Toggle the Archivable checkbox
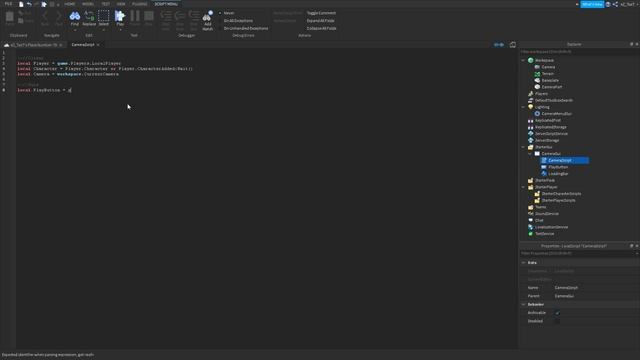 tap(558, 313)
